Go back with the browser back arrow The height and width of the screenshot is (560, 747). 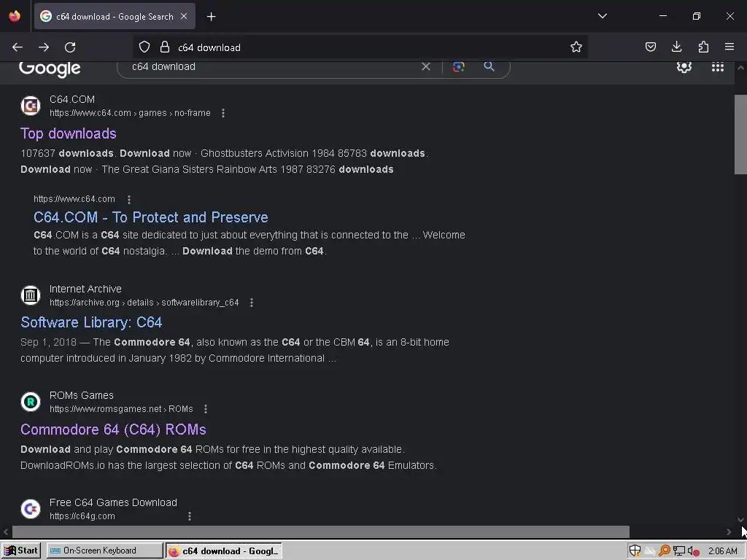point(18,47)
